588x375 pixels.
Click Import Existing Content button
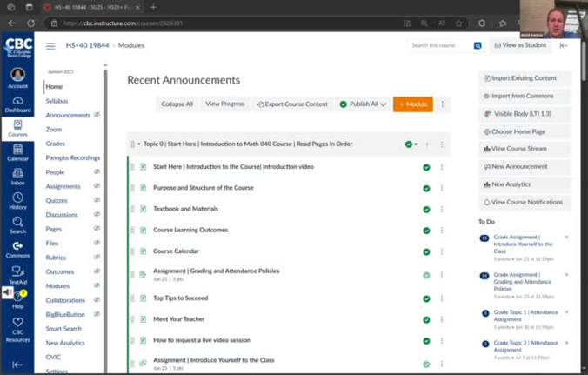coord(525,78)
